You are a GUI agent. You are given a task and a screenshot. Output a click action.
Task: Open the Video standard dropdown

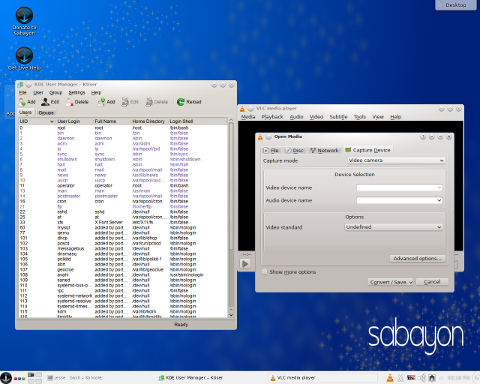pos(393,227)
